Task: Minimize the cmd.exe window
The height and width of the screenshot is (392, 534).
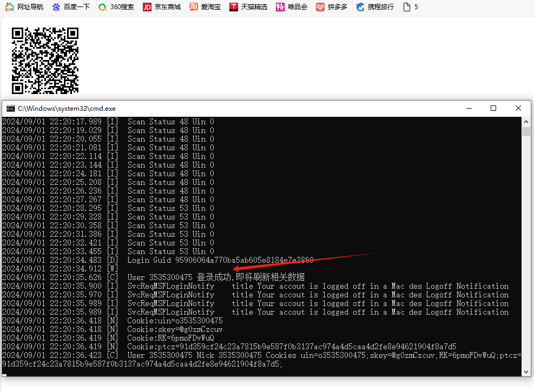Action: pyautogui.click(x=469, y=108)
